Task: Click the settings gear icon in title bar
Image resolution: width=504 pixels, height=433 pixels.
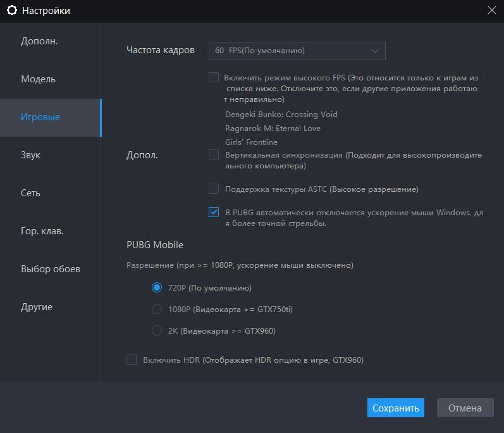Action: click(11, 11)
